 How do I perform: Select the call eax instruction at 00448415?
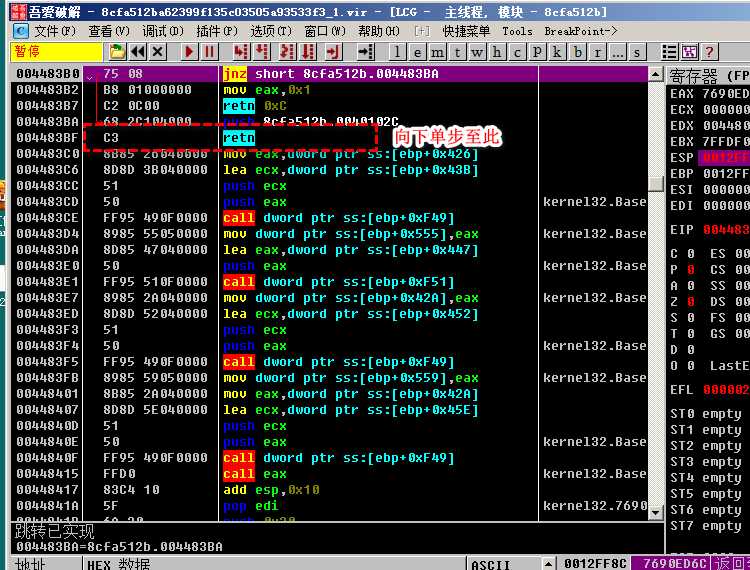click(x=330, y=474)
